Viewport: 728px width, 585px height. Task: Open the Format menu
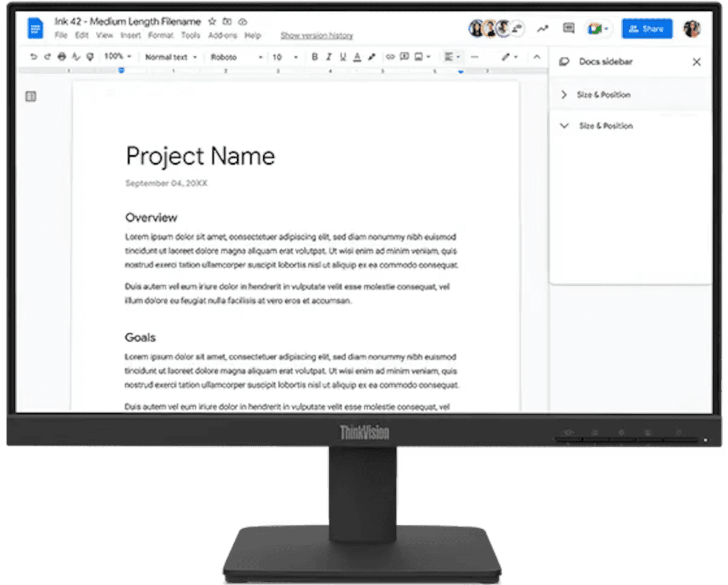coord(161,35)
